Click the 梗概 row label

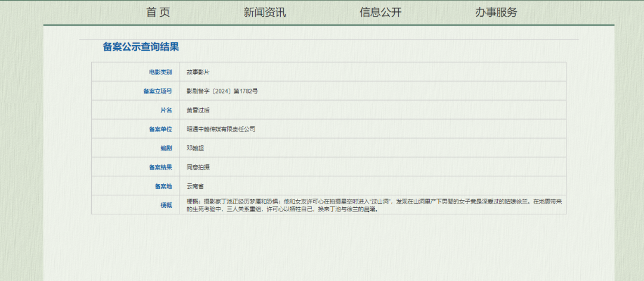point(166,205)
